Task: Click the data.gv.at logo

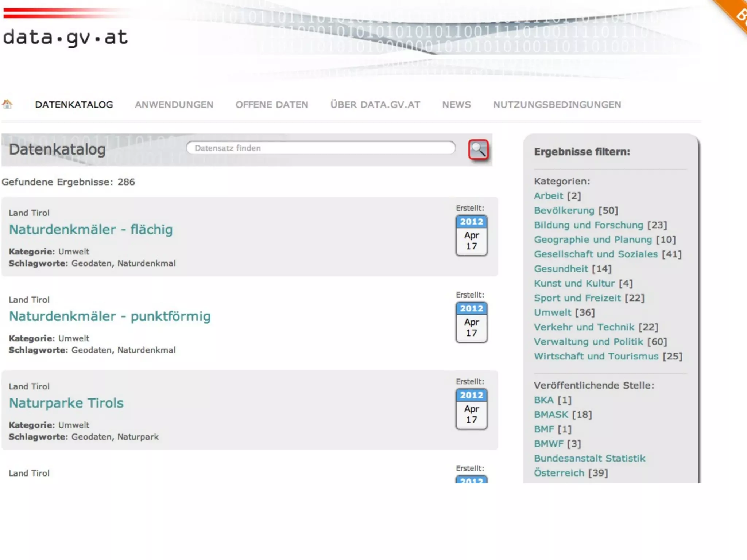Action: coord(66,37)
